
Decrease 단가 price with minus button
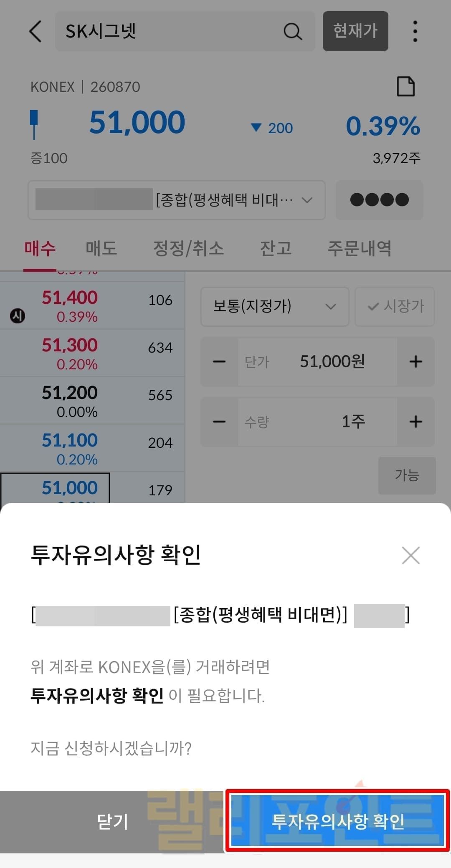(x=219, y=362)
